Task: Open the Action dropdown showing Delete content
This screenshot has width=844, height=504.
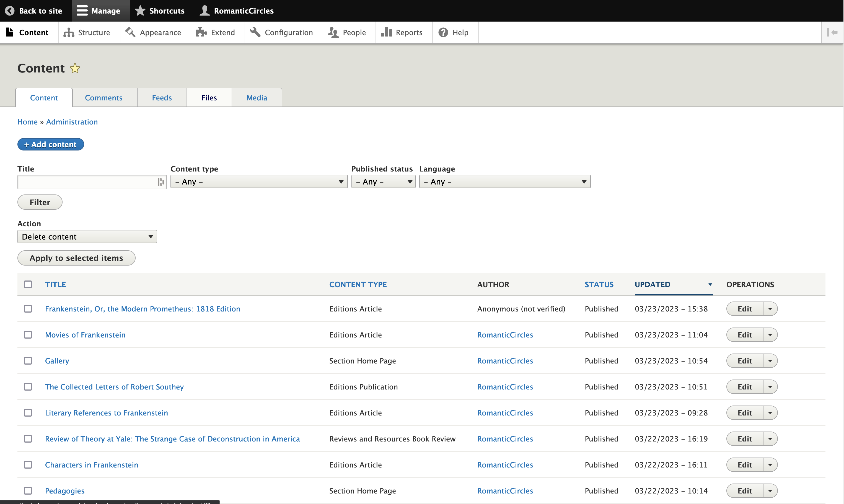Action: (87, 237)
